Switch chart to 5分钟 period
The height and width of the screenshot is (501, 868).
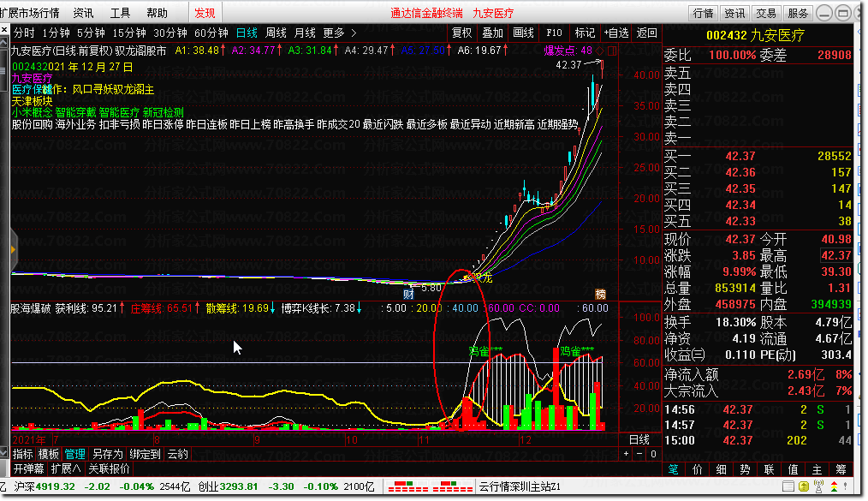pyautogui.click(x=91, y=33)
